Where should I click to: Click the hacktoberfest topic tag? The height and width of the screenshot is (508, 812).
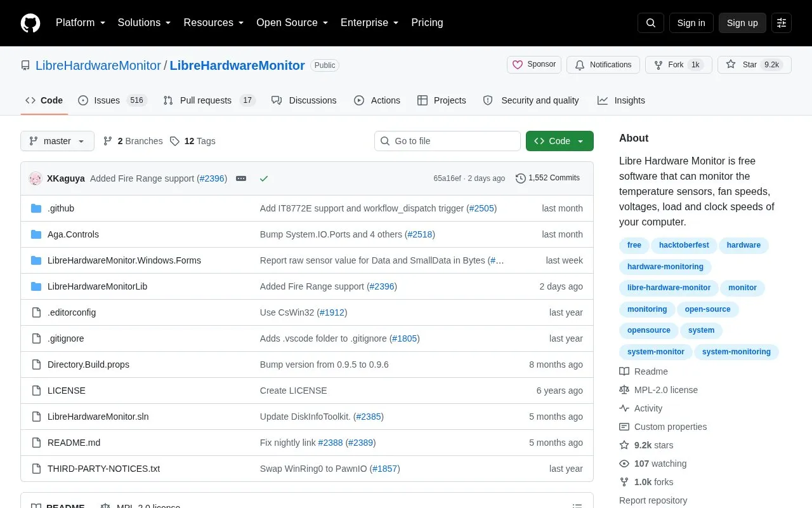(684, 245)
